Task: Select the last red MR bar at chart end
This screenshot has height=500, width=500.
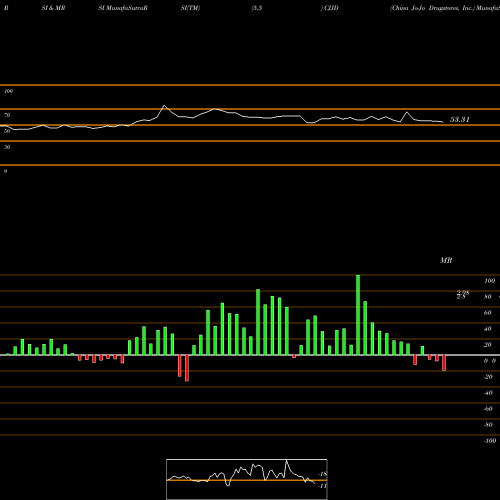Action: tap(444, 363)
